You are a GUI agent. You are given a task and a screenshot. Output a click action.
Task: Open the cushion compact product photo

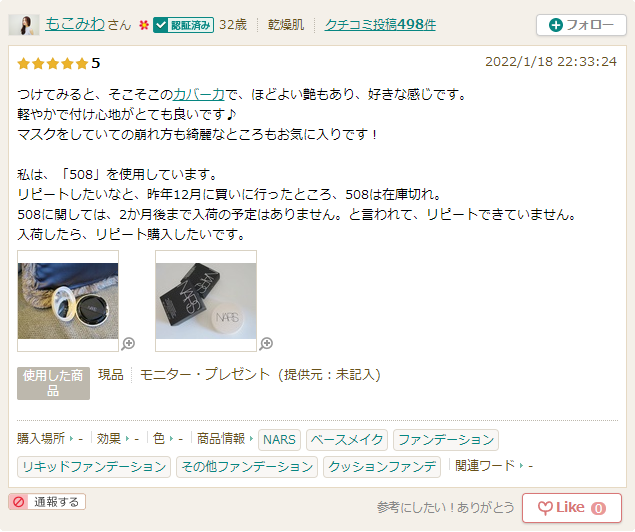68,301
